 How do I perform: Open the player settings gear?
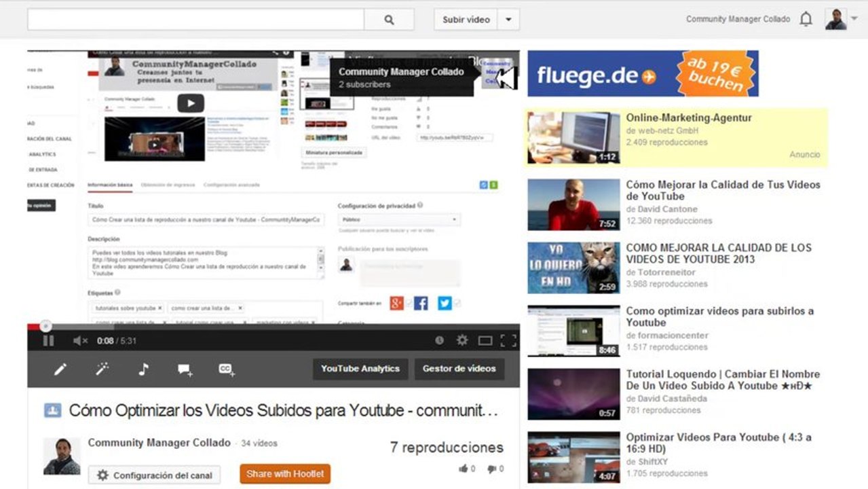coord(462,340)
